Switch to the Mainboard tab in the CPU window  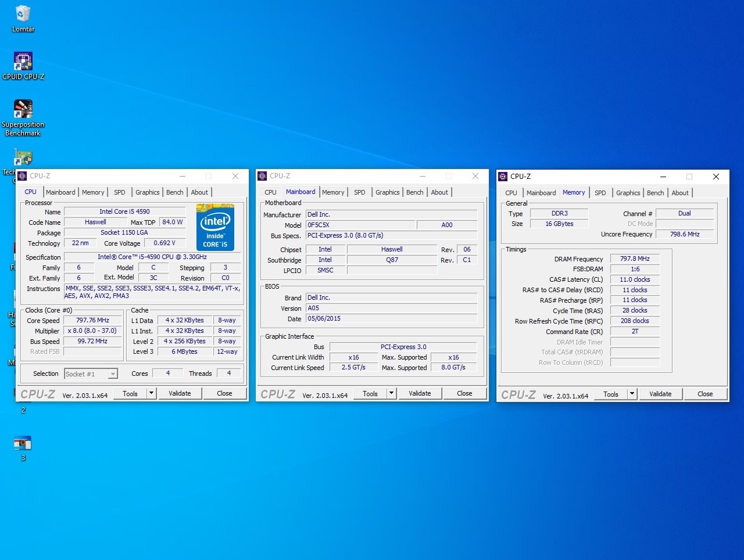point(60,192)
